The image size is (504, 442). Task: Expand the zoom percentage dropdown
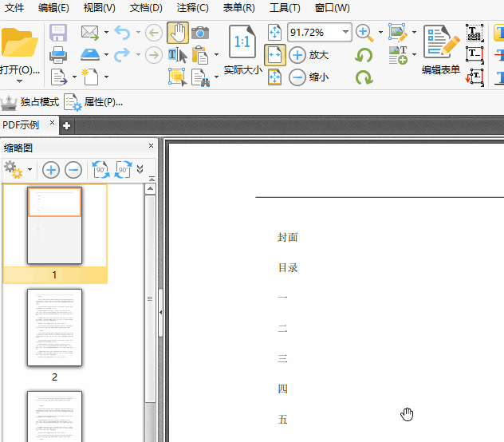point(345,32)
